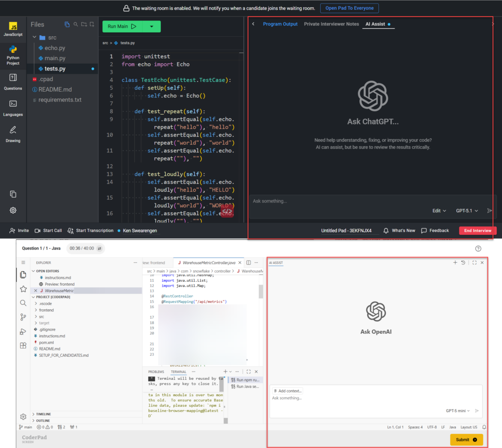Open the Questions panel
The image size is (502, 448).
click(x=13, y=81)
